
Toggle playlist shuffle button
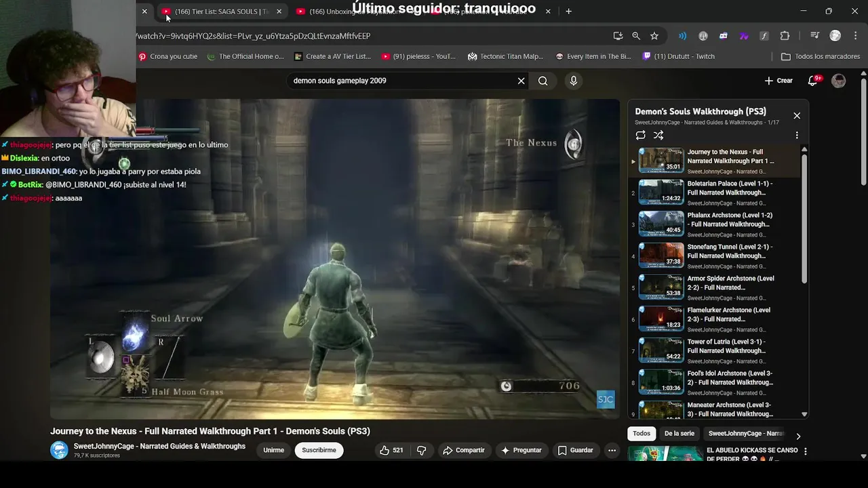[658, 136]
